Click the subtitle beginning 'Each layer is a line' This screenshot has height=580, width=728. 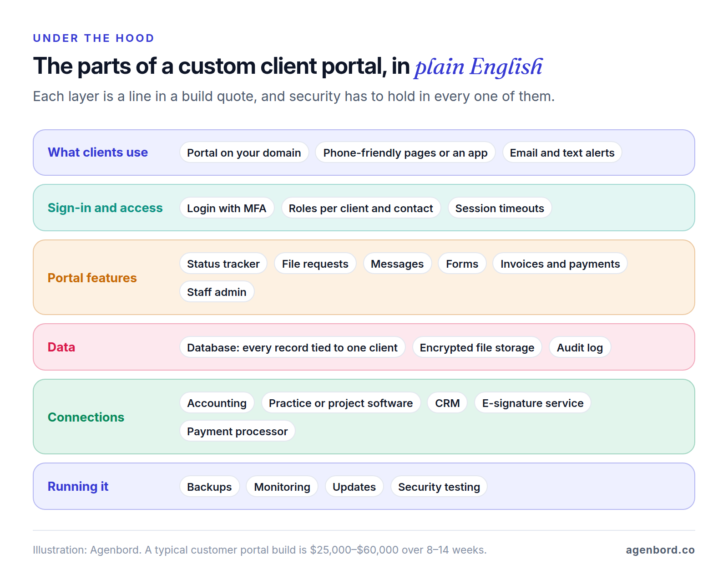point(294,97)
